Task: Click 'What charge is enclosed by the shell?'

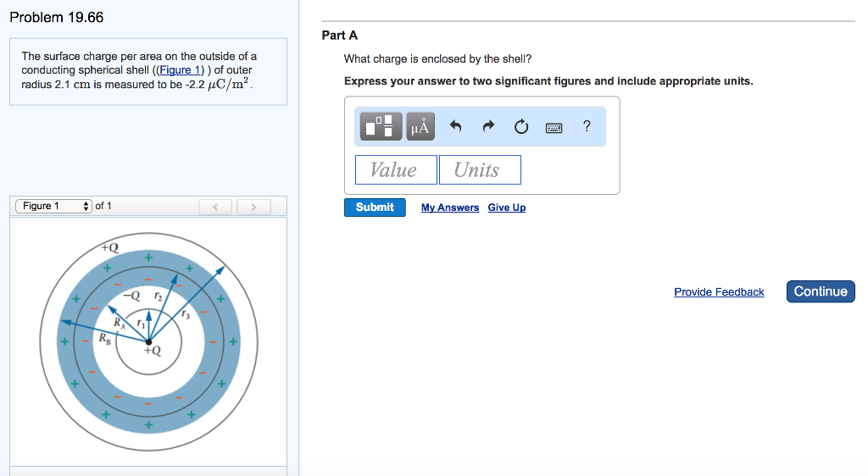Action: coord(437,58)
